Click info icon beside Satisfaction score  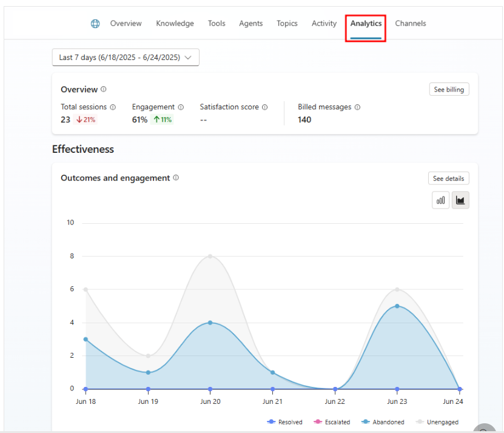[265, 107]
